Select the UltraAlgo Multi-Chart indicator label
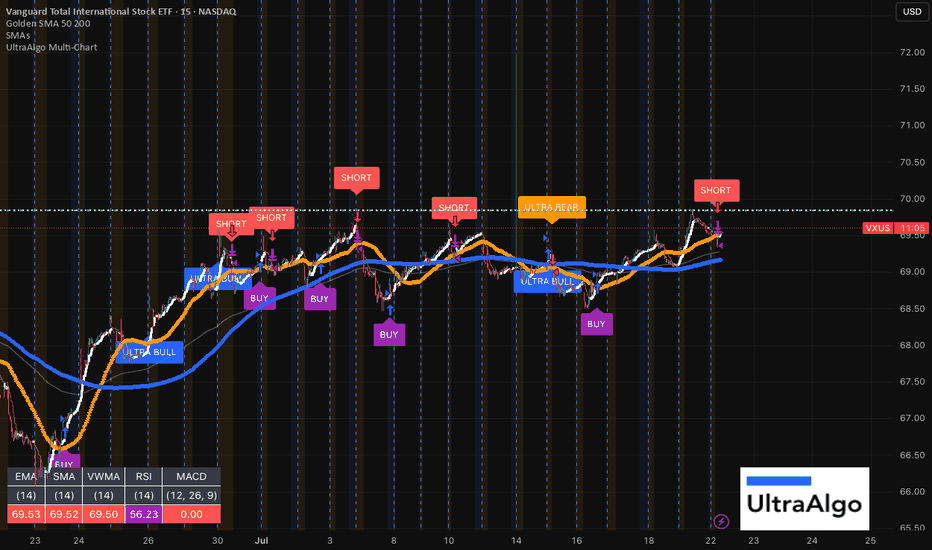932x550 pixels. [x=51, y=47]
